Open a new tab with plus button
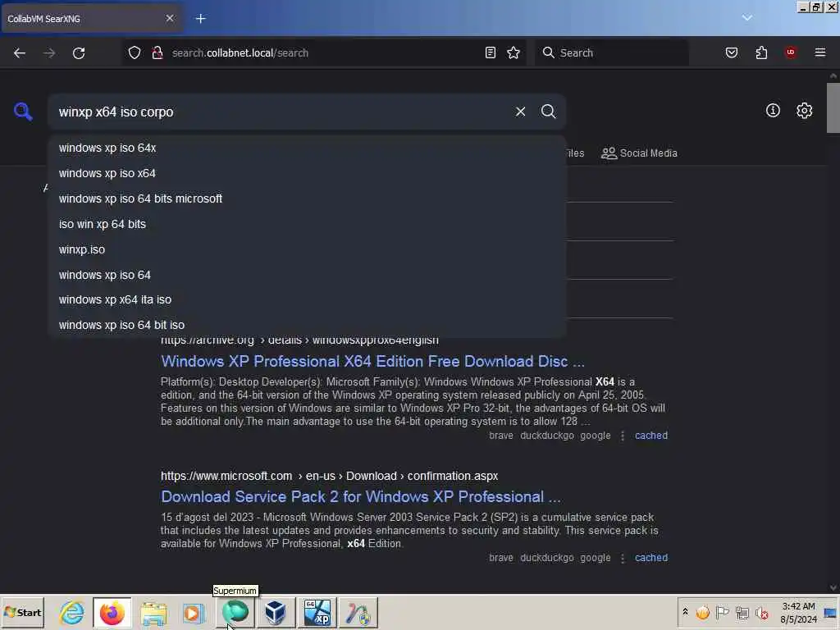This screenshot has height=630, width=840. (x=201, y=19)
